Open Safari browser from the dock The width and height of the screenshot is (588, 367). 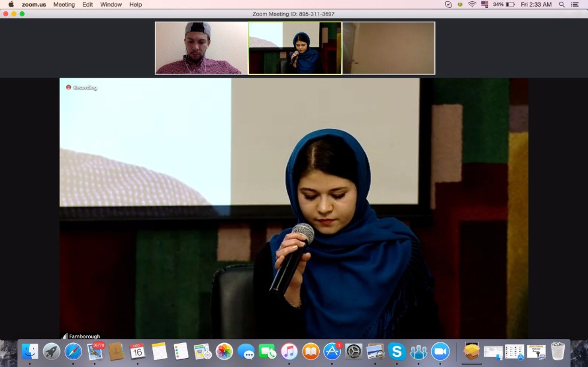[x=73, y=351]
